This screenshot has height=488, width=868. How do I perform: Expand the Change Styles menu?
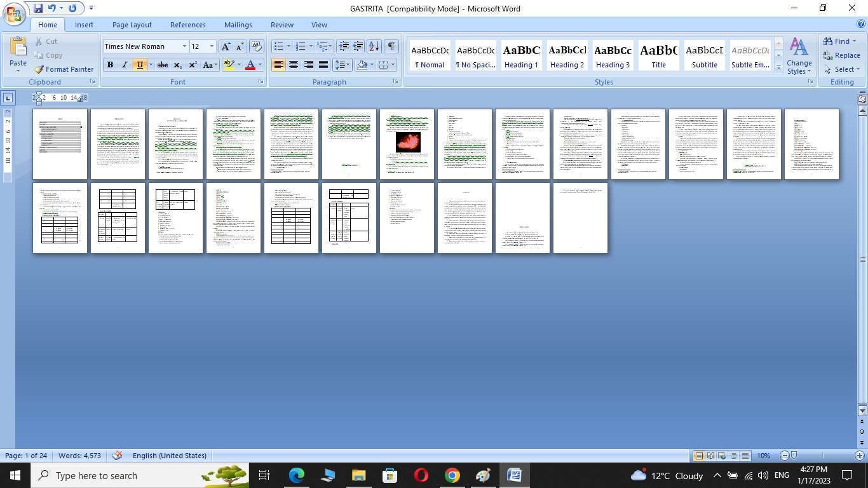pyautogui.click(x=799, y=56)
